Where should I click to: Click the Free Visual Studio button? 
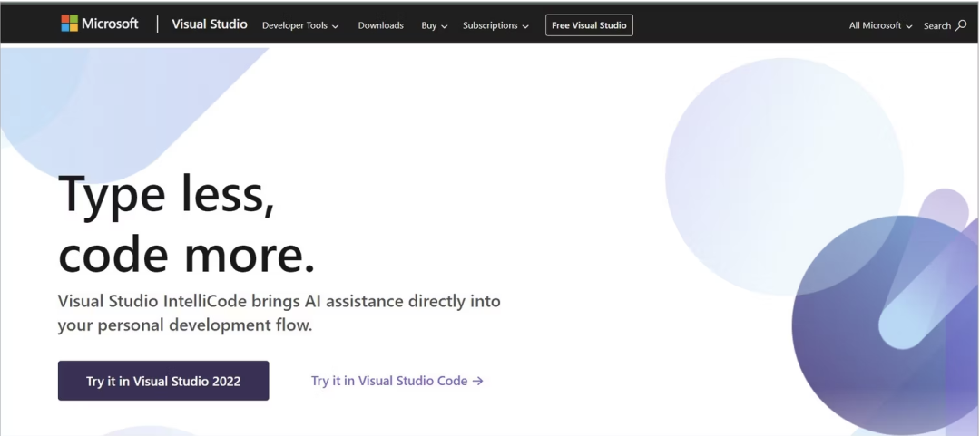pyautogui.click(x=589, y=25)
